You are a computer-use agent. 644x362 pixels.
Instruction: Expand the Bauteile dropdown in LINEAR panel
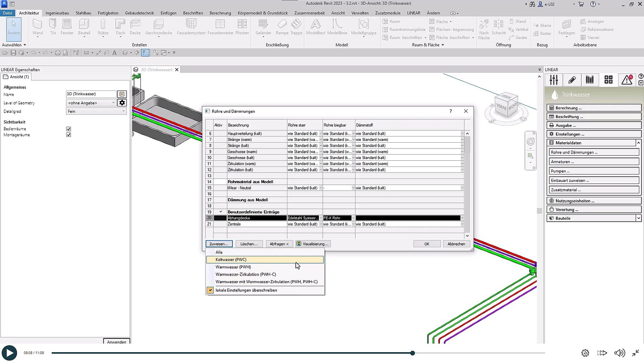coord(638,218)
